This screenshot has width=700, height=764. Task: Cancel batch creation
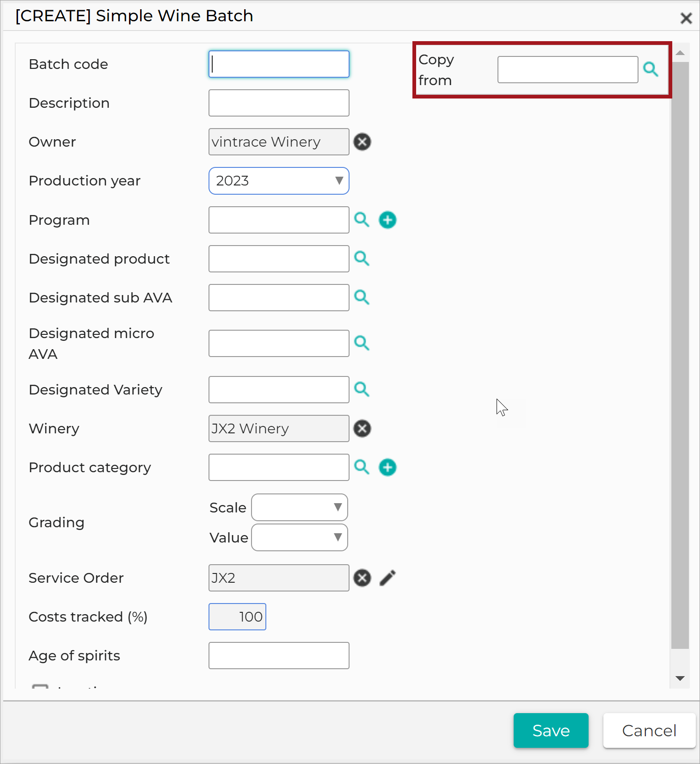click(x=649, y=730)
